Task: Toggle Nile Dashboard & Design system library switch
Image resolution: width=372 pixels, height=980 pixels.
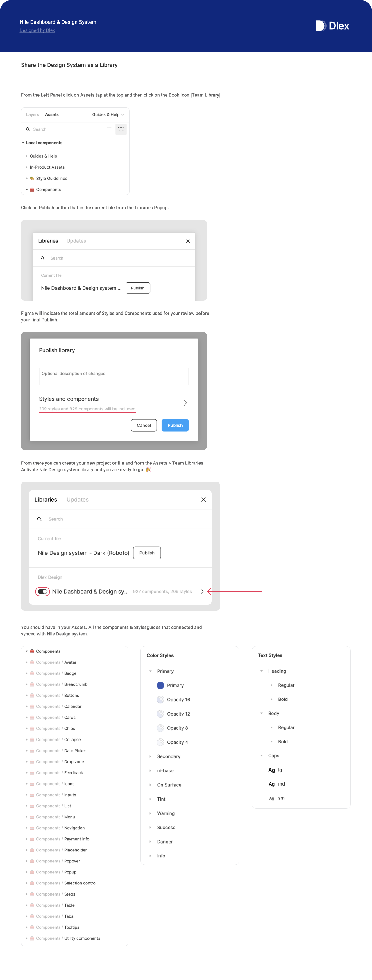Action: point(43,591)
